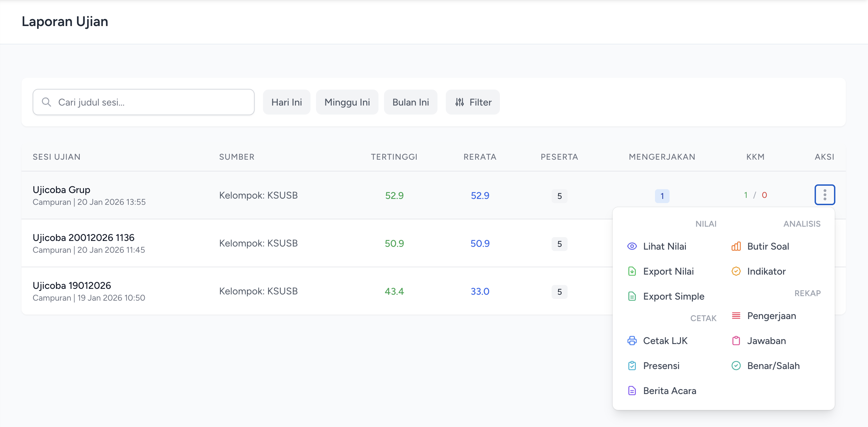Click the Export Simple document icon

632,296
